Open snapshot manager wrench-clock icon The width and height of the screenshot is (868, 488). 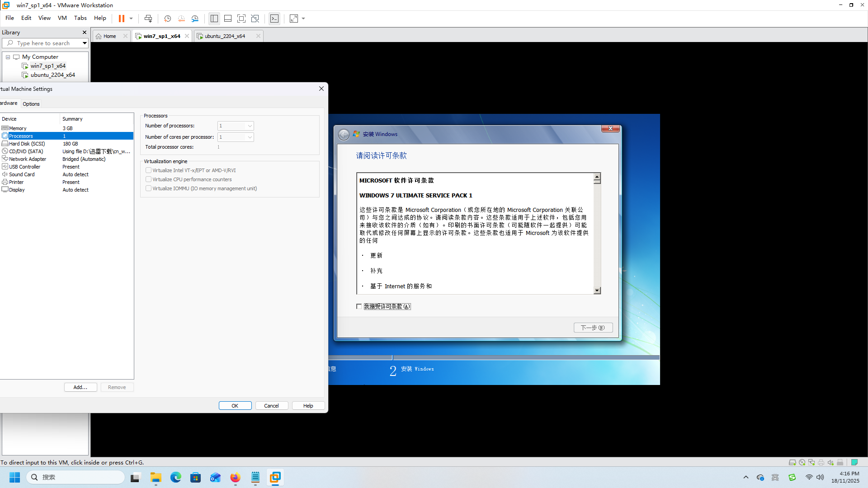click(x=195, y=19)
